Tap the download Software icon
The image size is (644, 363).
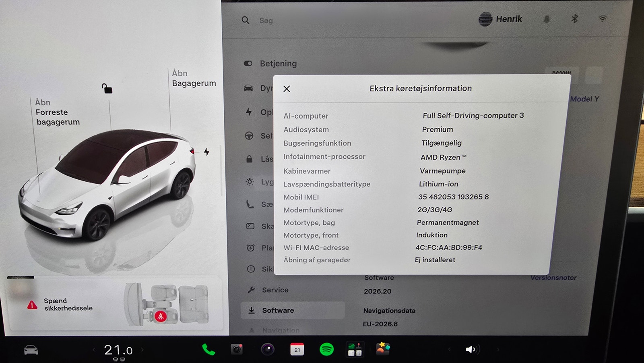point(252,310)
